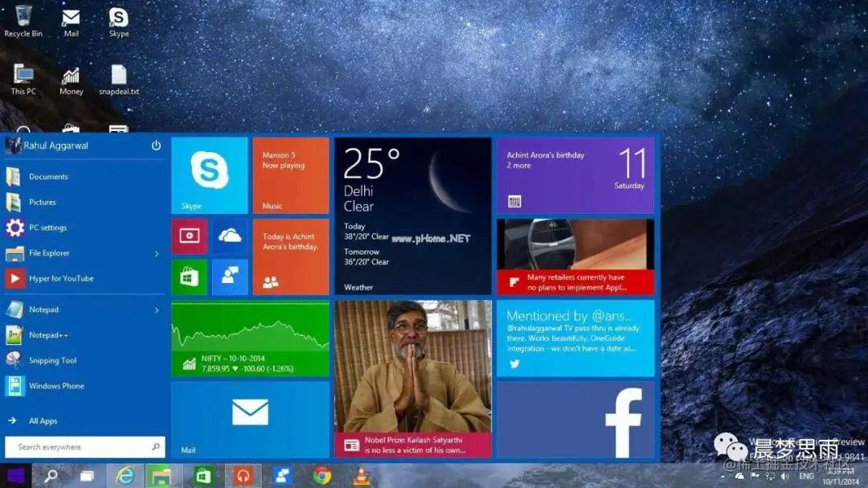Expand File Explorer jump list arrow

tap(157, 254)
